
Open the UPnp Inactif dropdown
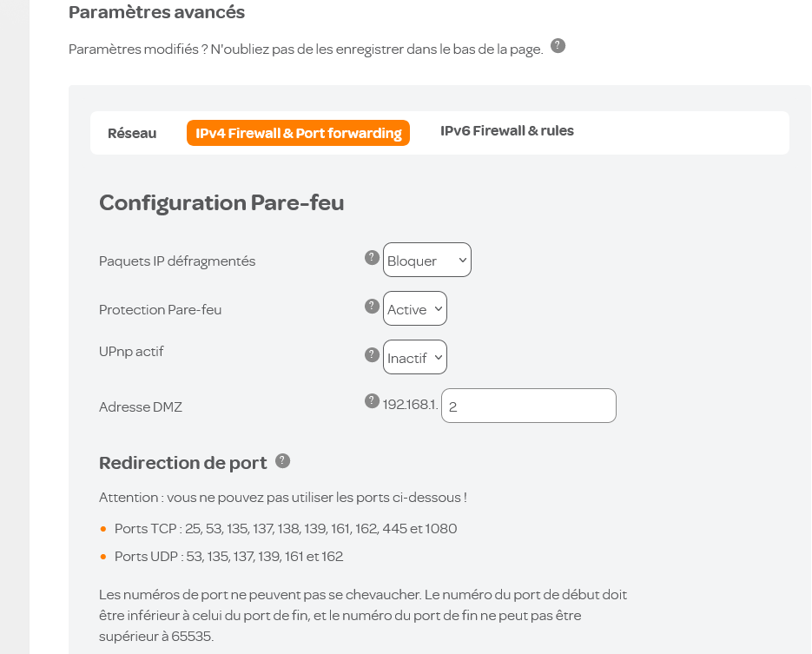pos(415,358)
